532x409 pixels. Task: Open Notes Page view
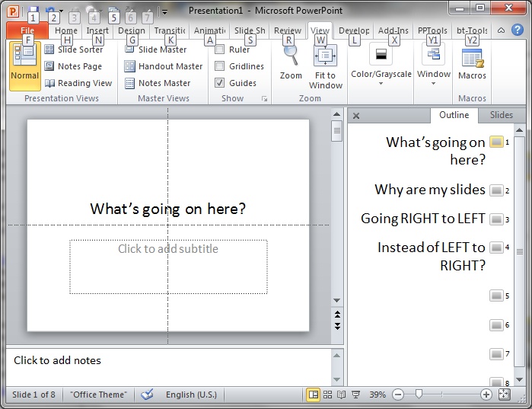click(73, 66)
